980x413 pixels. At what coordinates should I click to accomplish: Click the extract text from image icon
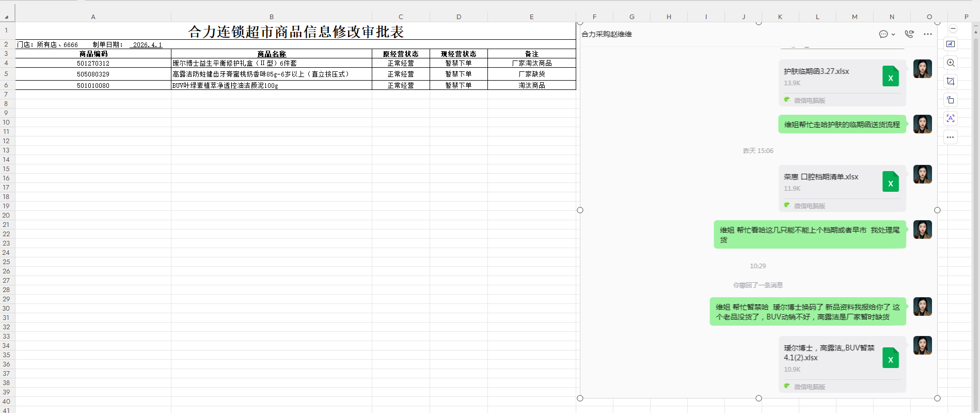(951, 118)
